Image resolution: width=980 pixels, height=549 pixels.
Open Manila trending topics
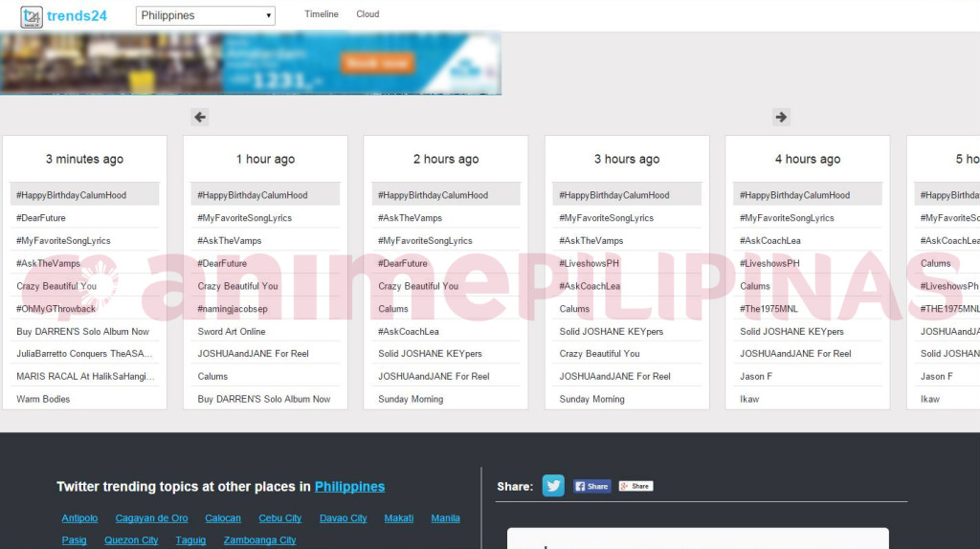tap(446, 517)
